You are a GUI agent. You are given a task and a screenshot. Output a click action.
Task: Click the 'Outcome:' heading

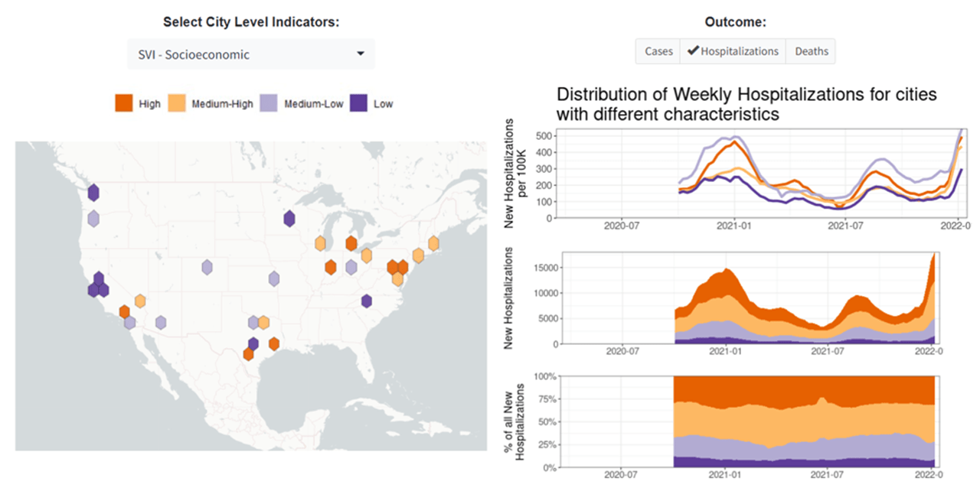tap(735, 22)
